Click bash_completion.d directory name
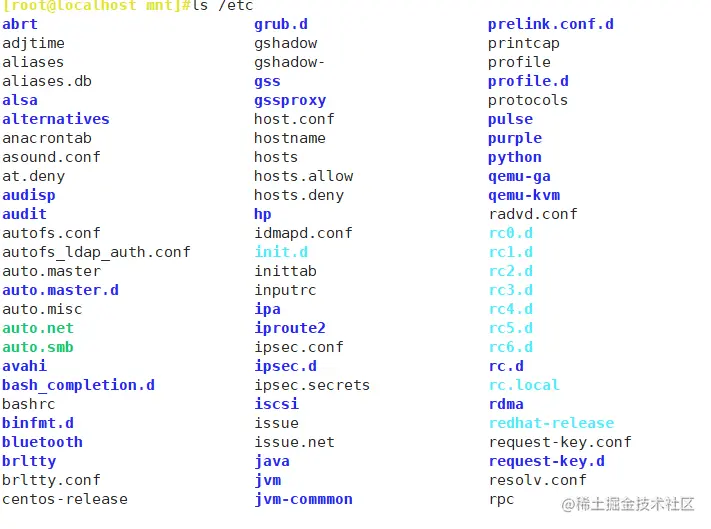The image size is (711, 529). pyautogui.click(x=78, y=385)
